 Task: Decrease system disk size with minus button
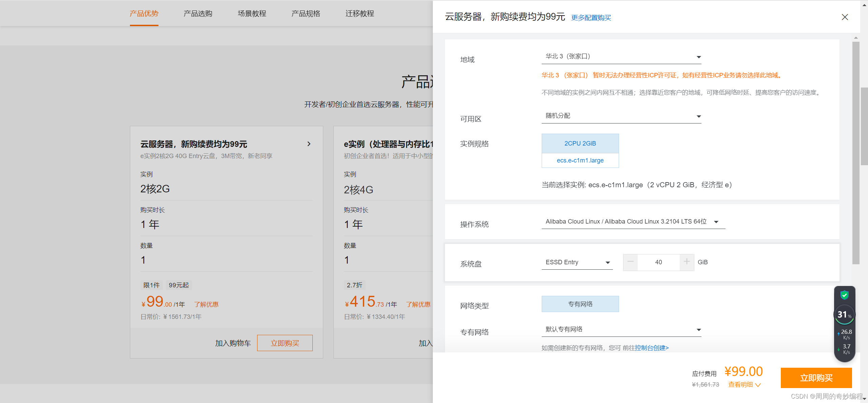[x=631, y=262]
